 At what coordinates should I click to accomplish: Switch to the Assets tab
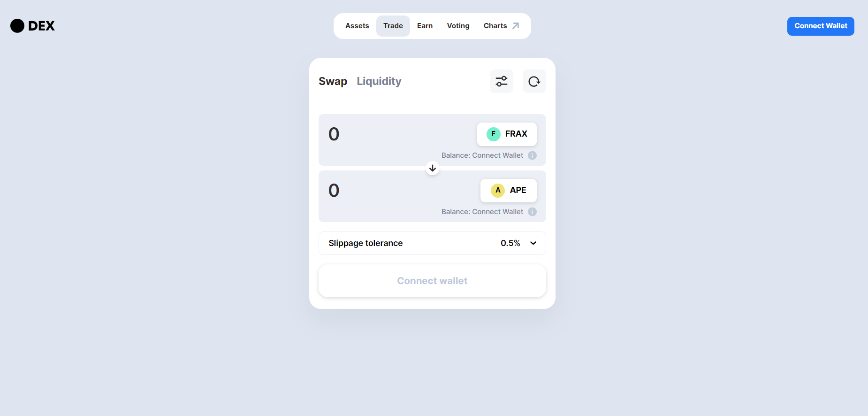pyautogui.click(x=357, y=25)
